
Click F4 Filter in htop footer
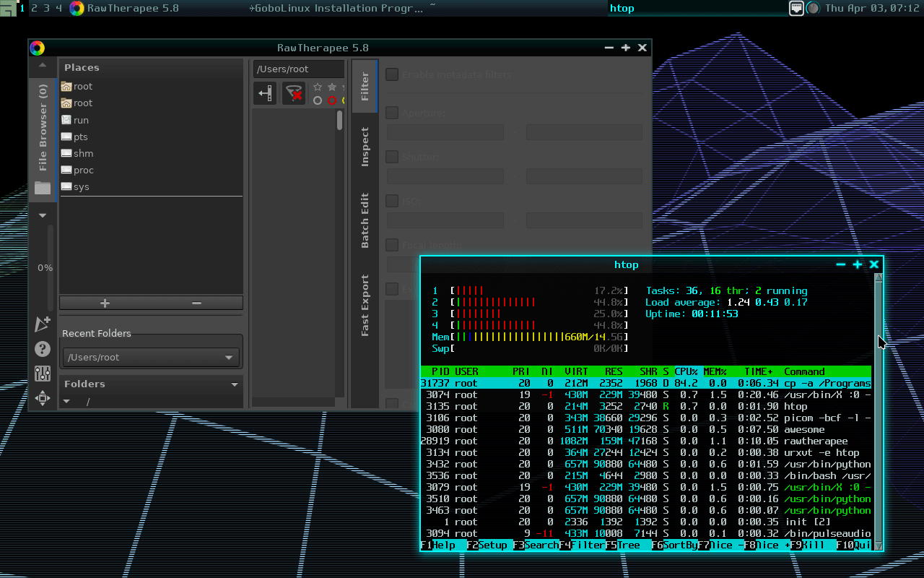click(x=582, y=545)
